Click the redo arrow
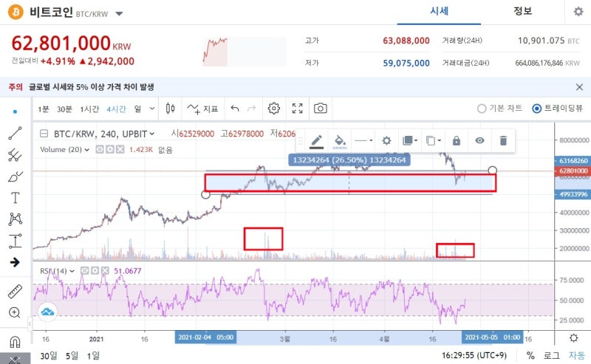Viewport: 591px width, 364px height. (x=251, y=109)
